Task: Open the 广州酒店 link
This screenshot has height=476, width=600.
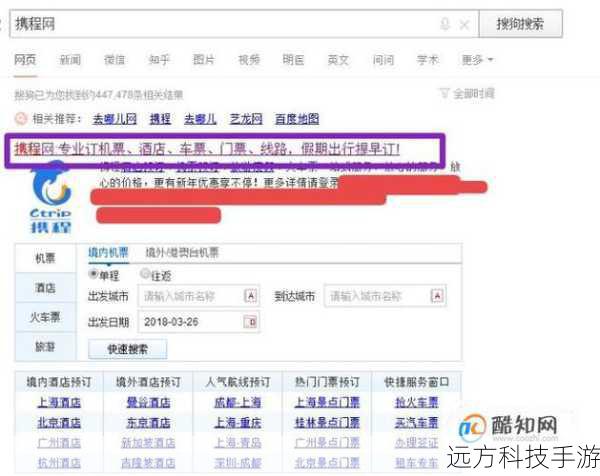Action: click(x=59, y=443)
